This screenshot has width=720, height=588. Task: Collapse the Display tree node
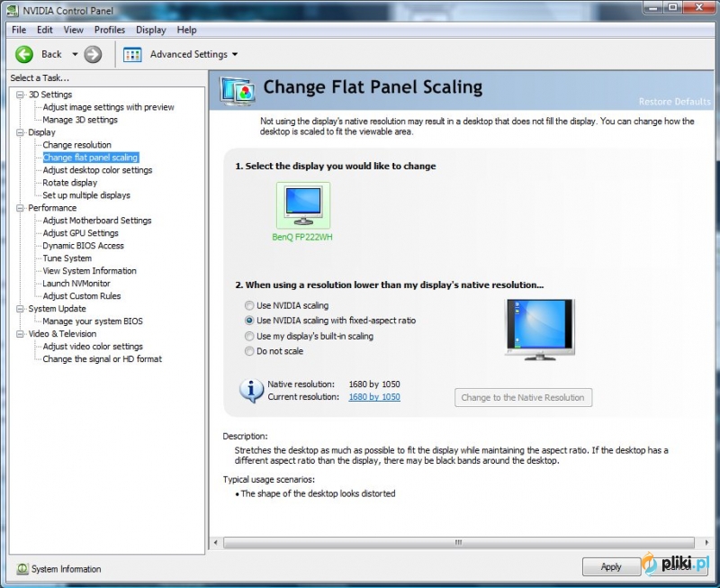(x=20, y=132)
